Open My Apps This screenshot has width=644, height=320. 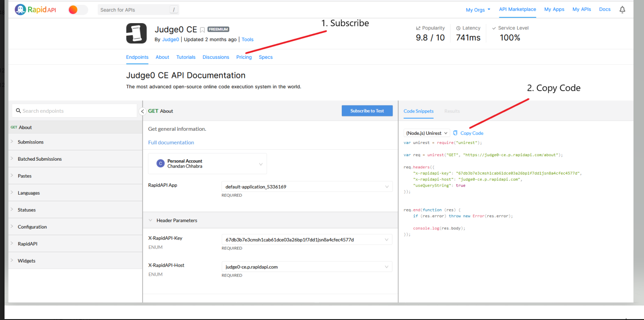click(554, 9)
